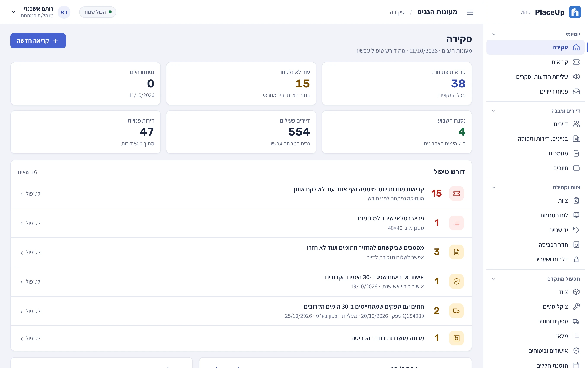Open לטיפול for מסנן מזגן 40×40 stock
Image resolution: width=588 pixels, height=368 pixels.
[x=30, y=223]
